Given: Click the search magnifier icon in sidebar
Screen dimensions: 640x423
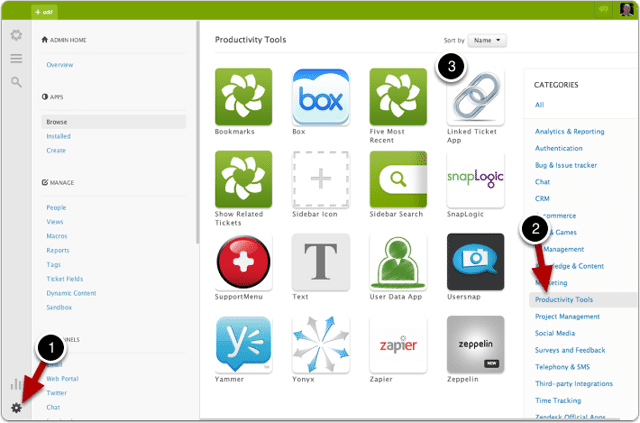Looking at the screenshot, I should point(16,82).
